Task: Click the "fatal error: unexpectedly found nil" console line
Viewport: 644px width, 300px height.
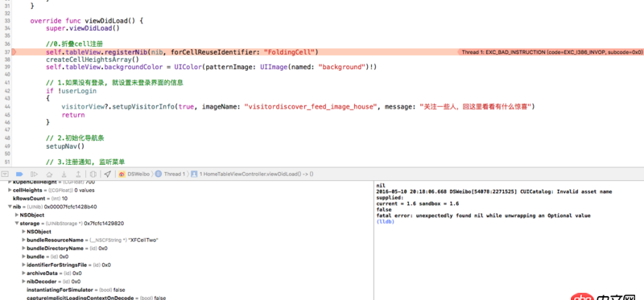Action: 483,216
